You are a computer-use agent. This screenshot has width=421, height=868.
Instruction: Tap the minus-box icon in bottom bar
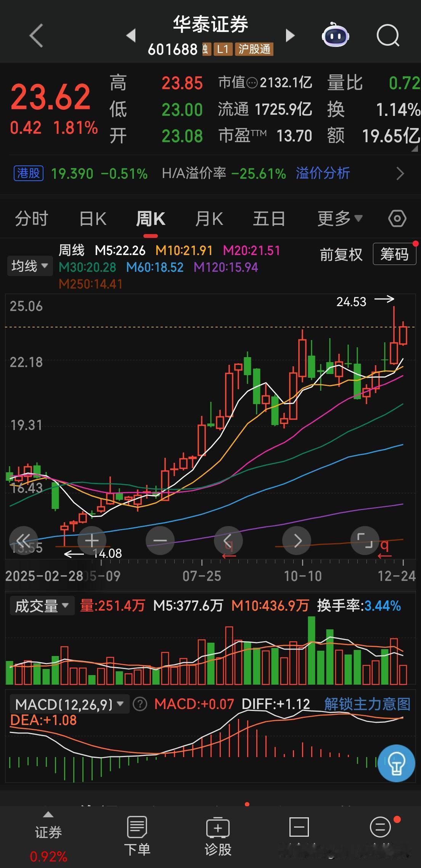pos(299,828)
